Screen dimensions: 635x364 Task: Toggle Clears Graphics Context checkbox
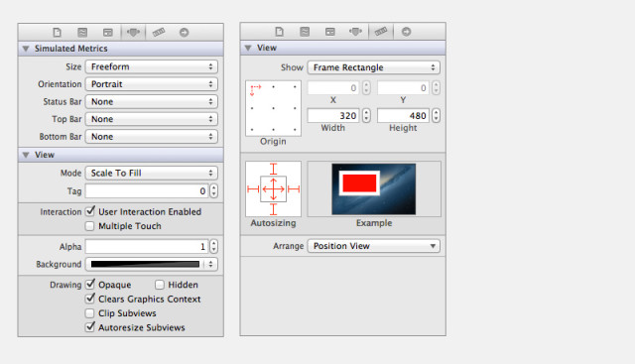pos(90,299)
